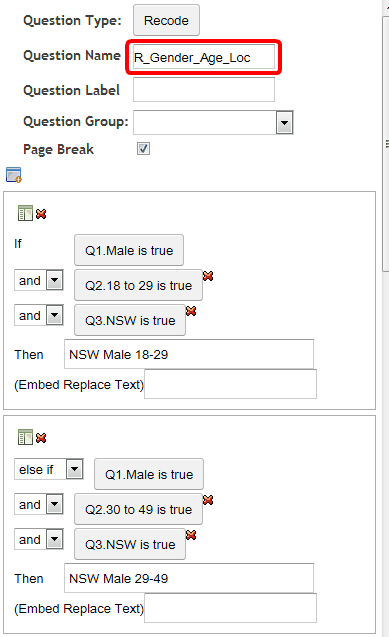
Task: Remove the Q3.NSW condition in the else if block
Action: coord(191,535)
